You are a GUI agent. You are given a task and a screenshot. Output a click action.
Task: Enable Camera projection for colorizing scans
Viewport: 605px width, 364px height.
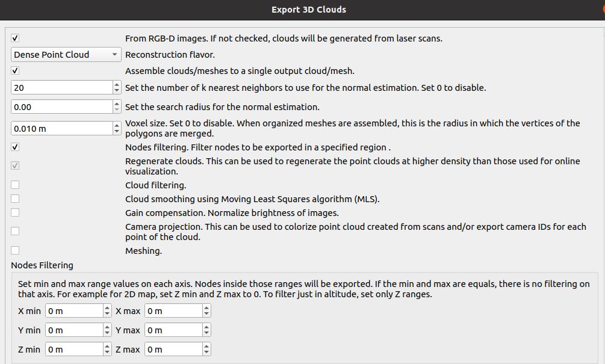point(15,230)
